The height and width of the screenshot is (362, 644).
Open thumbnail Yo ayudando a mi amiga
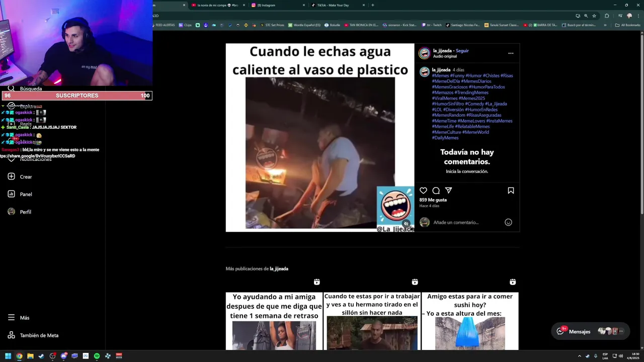point(274,321)
